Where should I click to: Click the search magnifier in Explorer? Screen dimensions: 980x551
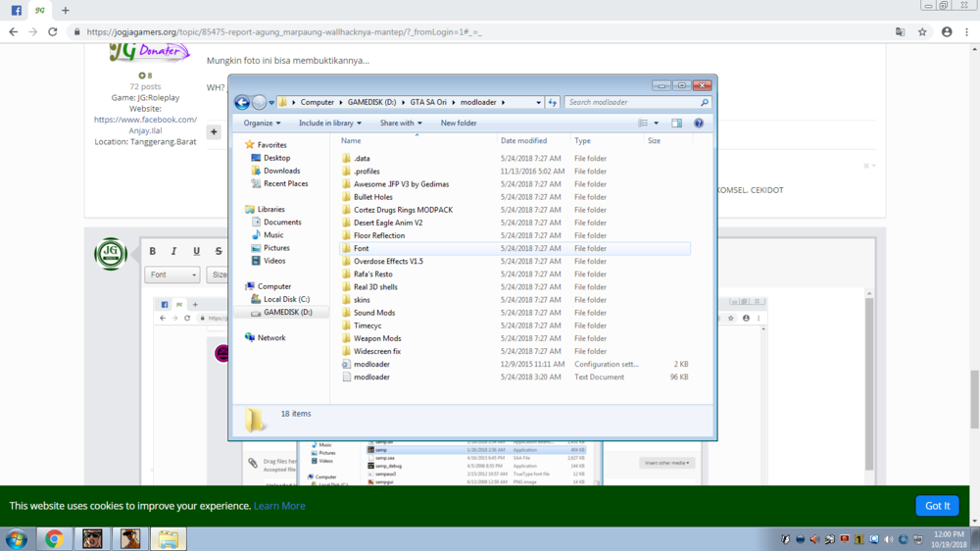point(705,102)
